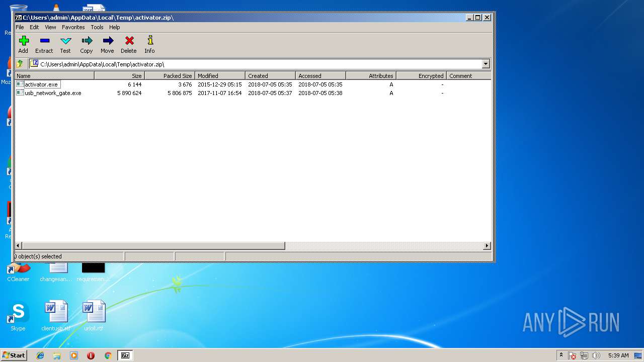
Task: Click horizontal scrollbar left arrow
Action: tap(19, 246)
